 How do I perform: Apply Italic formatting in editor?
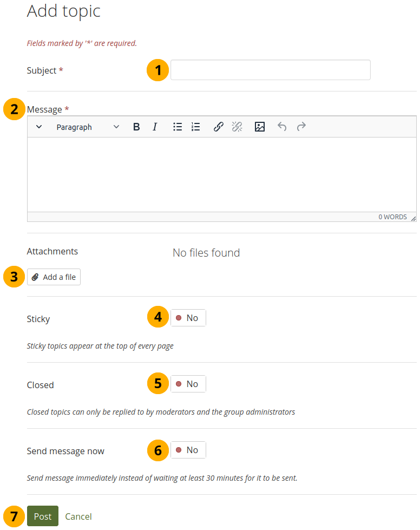click(x=155, y=127)
